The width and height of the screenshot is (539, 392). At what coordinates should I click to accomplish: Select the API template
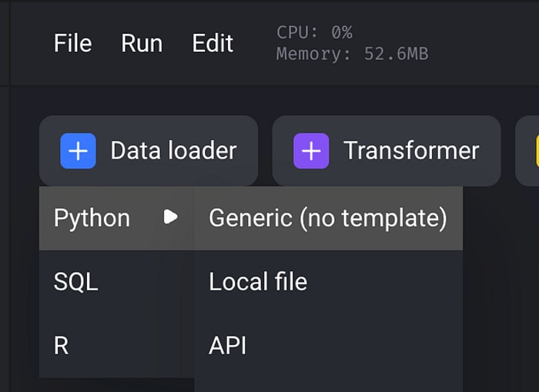(x=328, y=346)
